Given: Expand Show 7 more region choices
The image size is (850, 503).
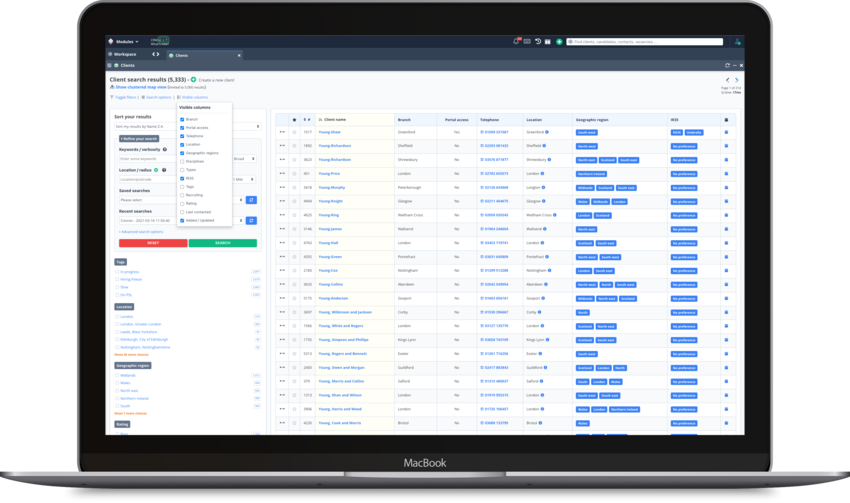Looking at the screenshot, I should pos(131,413).
